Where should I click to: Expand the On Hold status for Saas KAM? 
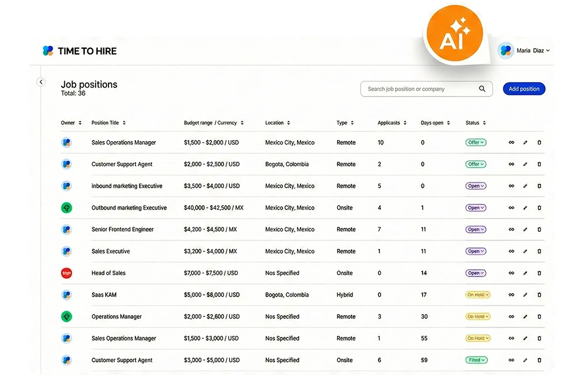[477, 294]
